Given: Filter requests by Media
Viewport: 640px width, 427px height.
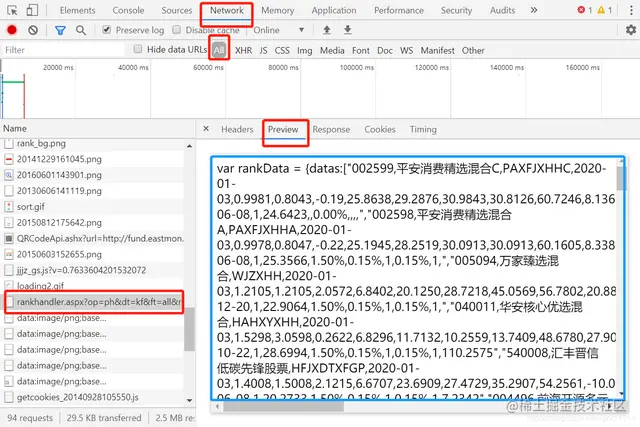Looking at the screenshot, I should (332, 50).
